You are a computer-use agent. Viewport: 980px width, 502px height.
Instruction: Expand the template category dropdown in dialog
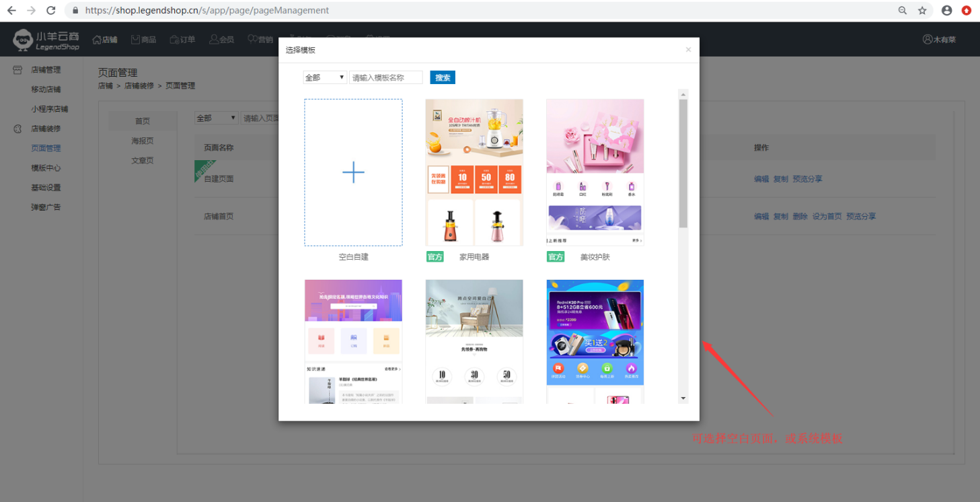[x=325, y=77]
